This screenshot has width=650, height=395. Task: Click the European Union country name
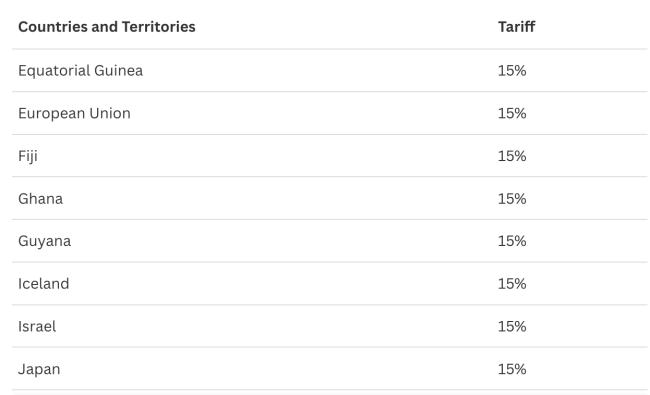click(x=74, y=113)
